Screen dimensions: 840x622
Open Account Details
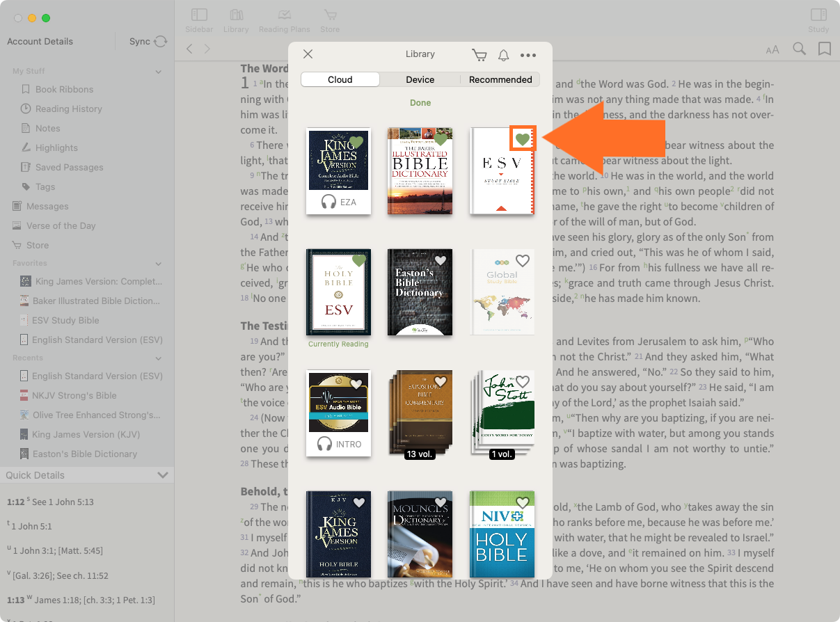[x=40, y=42]
